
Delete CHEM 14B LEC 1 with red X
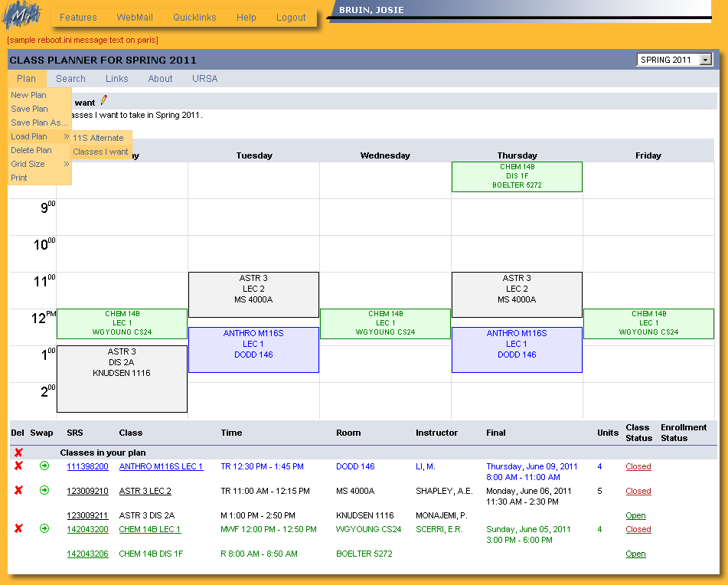(x=18, y=529)
